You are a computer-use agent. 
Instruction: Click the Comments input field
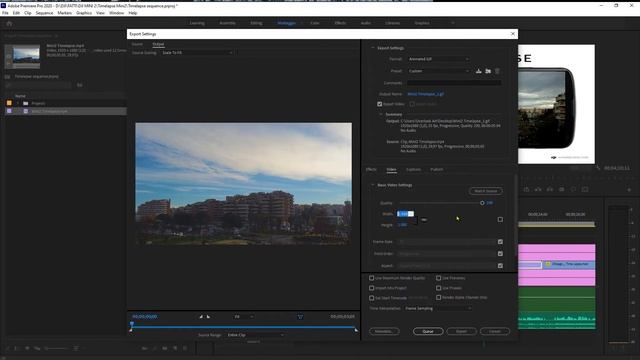coord(454,83)
